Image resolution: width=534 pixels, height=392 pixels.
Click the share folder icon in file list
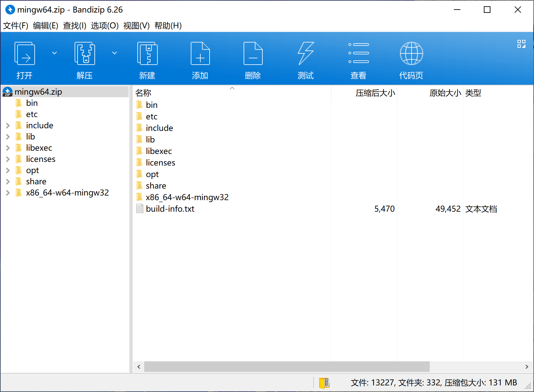[x=140, y=186]
